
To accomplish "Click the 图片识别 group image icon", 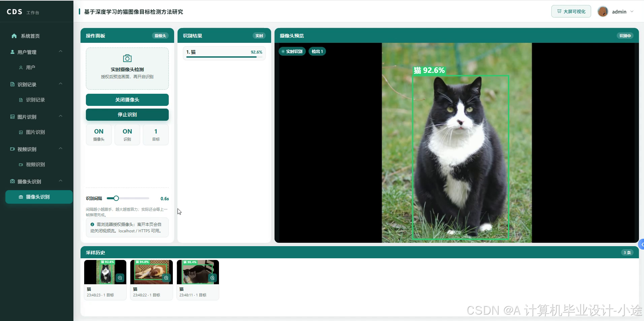I will coord(12,117).
